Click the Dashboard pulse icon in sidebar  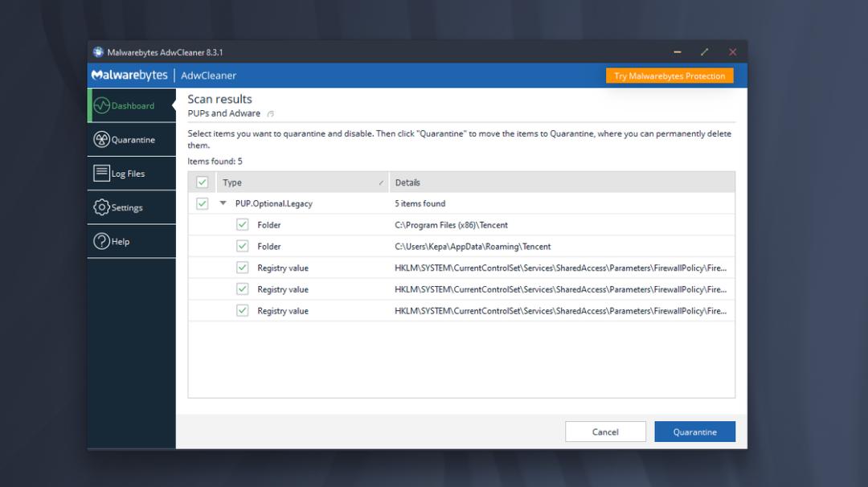point(102,105)
